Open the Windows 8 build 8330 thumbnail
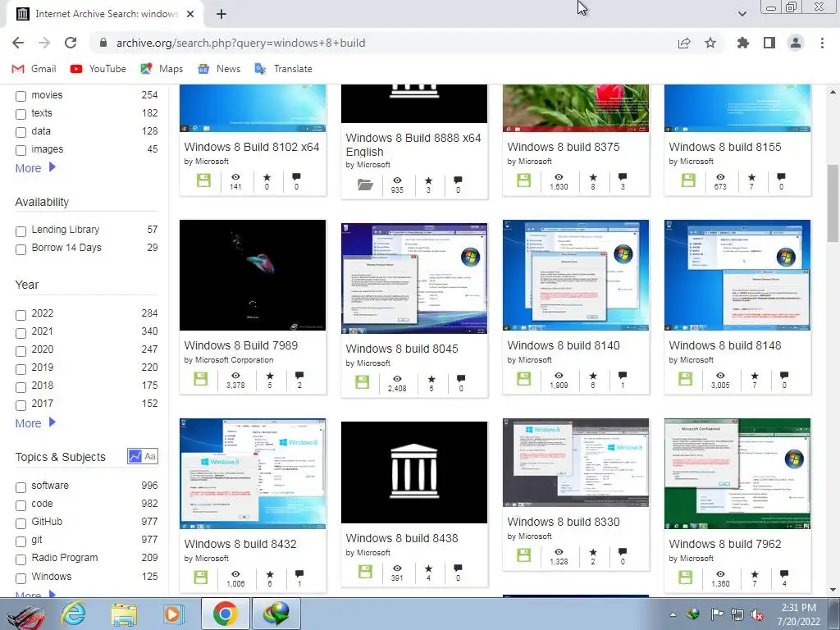The width and height of the screenshot is (840, 630). pyautogui.click(x=576, y=463)
